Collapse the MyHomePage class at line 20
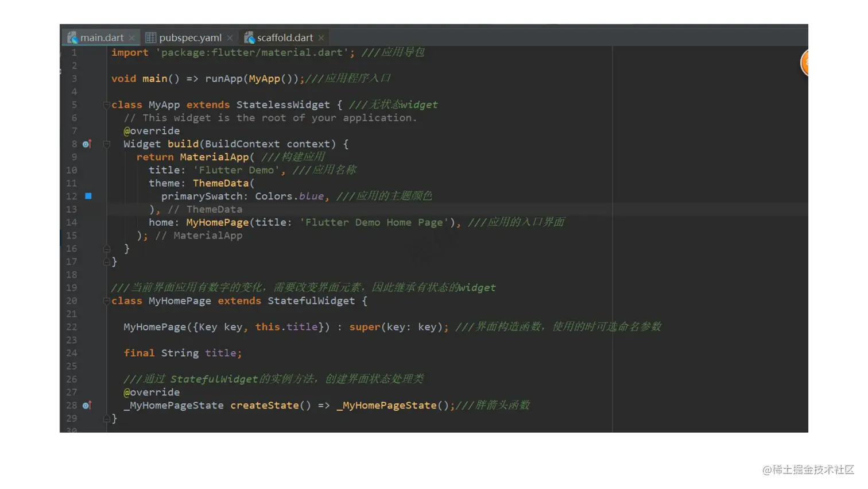The height and width of the screenshot is (489, 868). point(106,301)
